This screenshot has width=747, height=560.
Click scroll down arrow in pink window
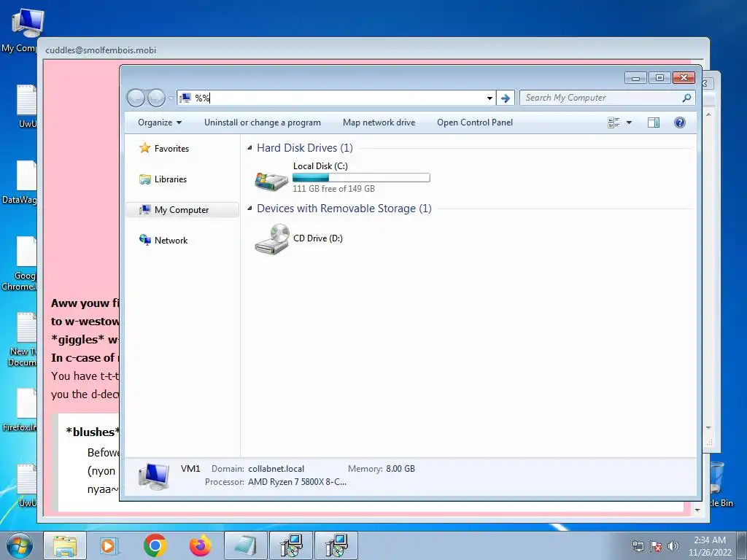tap(697, 510)
